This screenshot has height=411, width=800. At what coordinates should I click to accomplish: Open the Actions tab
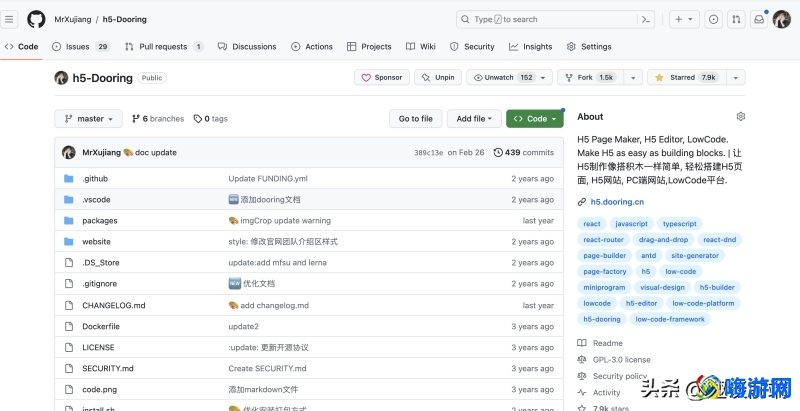(312, 46)
